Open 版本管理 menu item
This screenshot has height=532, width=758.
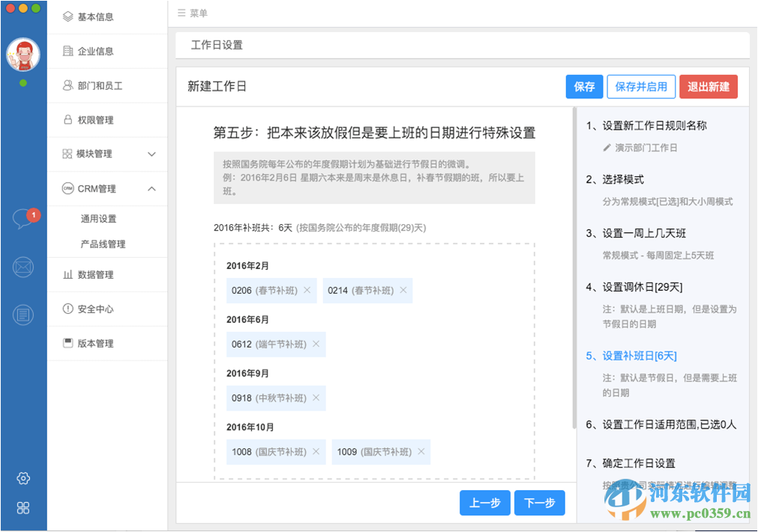107,343
